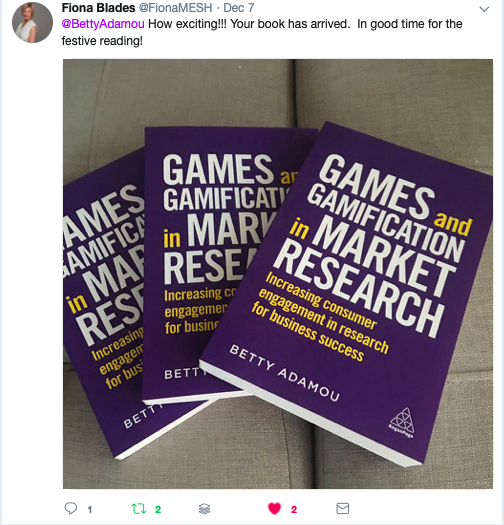The width and height of the screenshot is (504, 525).
Task: Click the Buffer stack icon
Action: (x=205, y=509)
